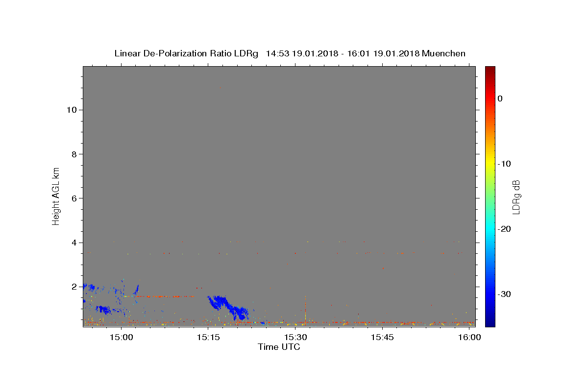Click the colorbar tick label -30
The width and height of the screenshot is (588, 392).
click(504, 294)
